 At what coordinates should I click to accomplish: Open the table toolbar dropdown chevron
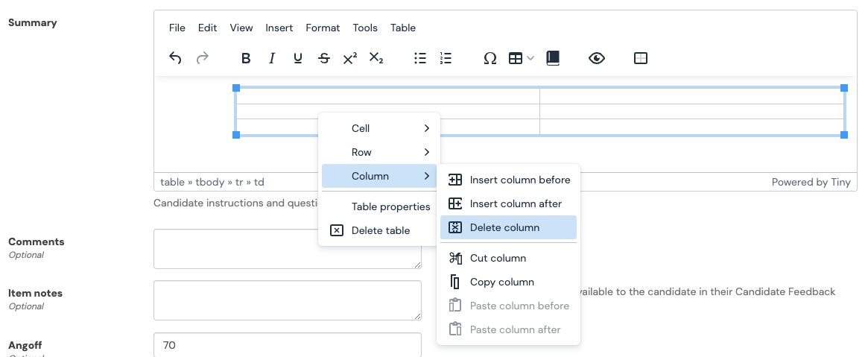tap(530, 58)
